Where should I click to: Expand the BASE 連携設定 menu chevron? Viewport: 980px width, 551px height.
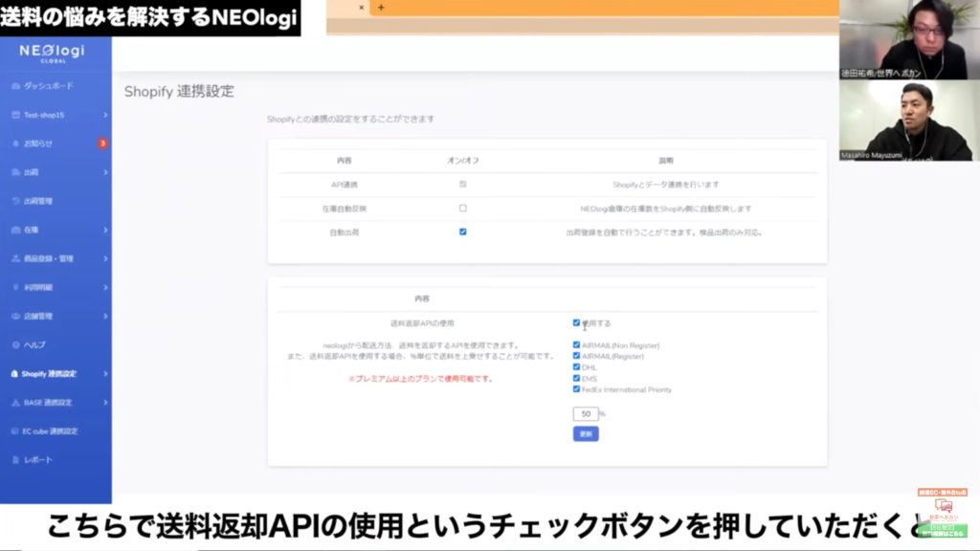[105, 403]
